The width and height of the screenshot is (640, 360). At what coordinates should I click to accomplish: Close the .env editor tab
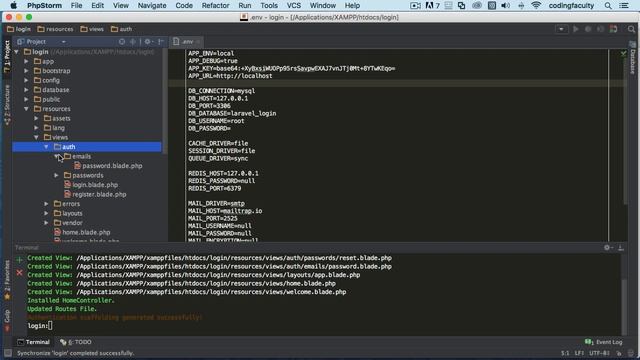pyautogui.click(x=198, y=42)
